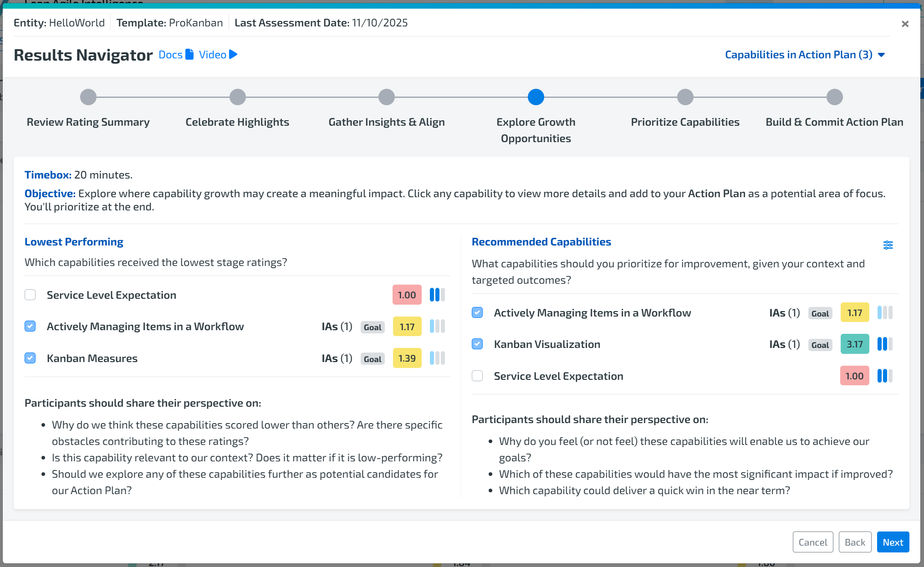924x567 pixels.
Task: Open the Docs document icon
Action: coord(189,55)
